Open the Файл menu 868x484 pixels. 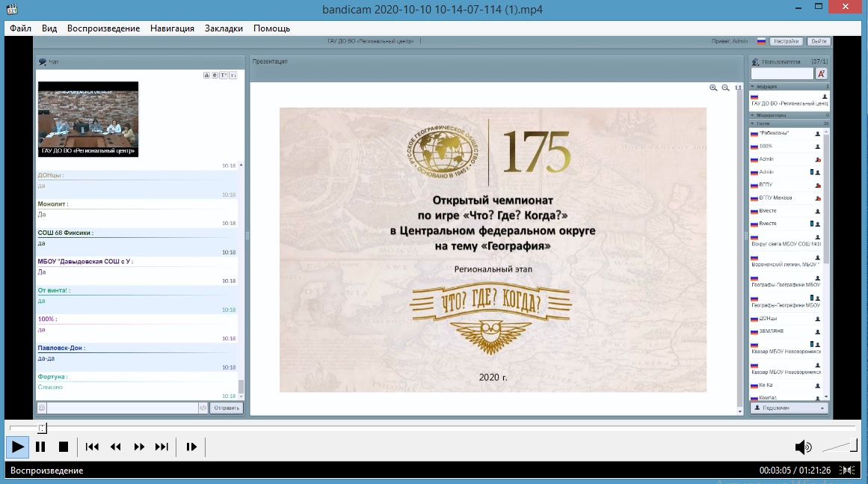20,28
